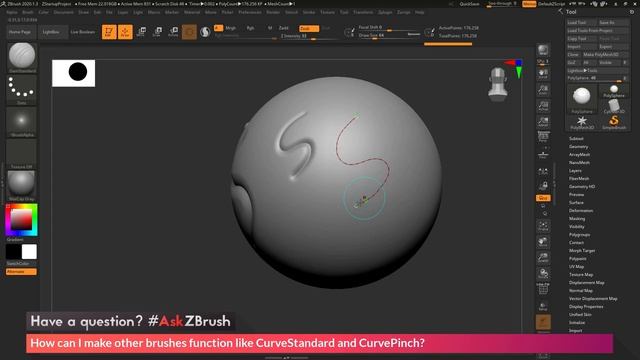Image resolution: width=640 pixels, height=360 pixels.
Task: Select the Scale transform icon
Action: click(157, 32)
